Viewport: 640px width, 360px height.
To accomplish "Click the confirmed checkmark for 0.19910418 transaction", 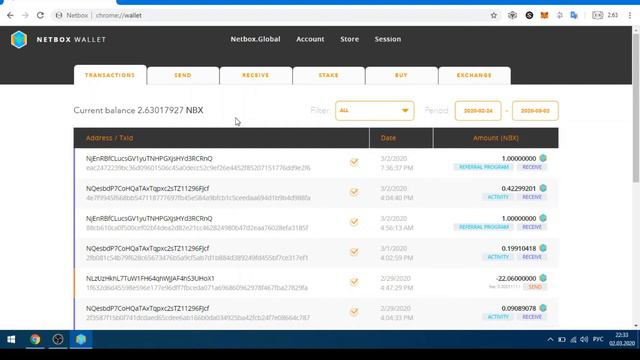I will (354, 252).
